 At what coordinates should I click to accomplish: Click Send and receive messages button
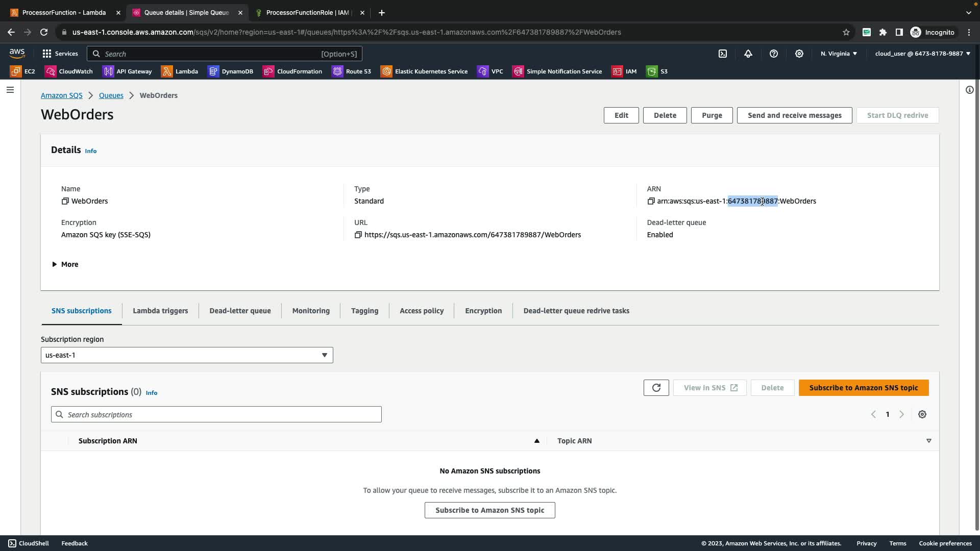pos(794,115)
